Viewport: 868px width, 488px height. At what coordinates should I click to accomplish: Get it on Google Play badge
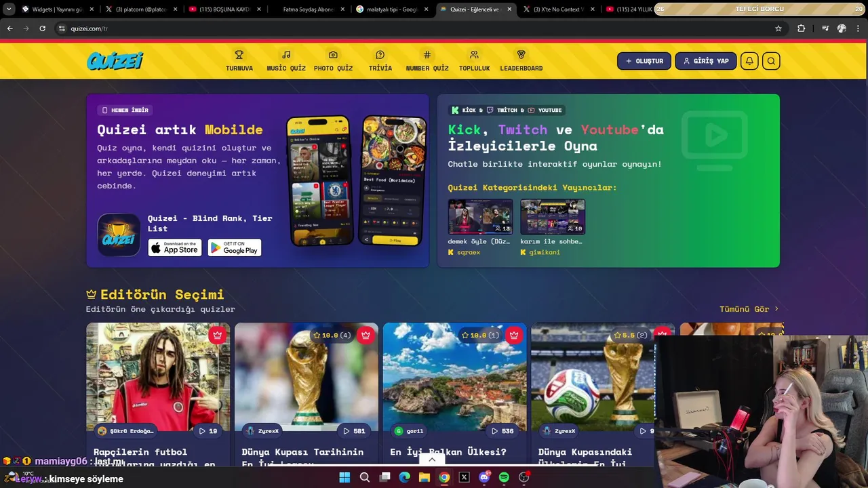click(x=235, y=247)
